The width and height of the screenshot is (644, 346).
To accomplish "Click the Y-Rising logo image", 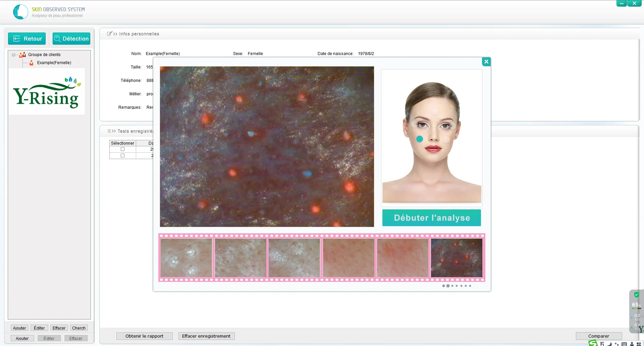I will point(47,92).
